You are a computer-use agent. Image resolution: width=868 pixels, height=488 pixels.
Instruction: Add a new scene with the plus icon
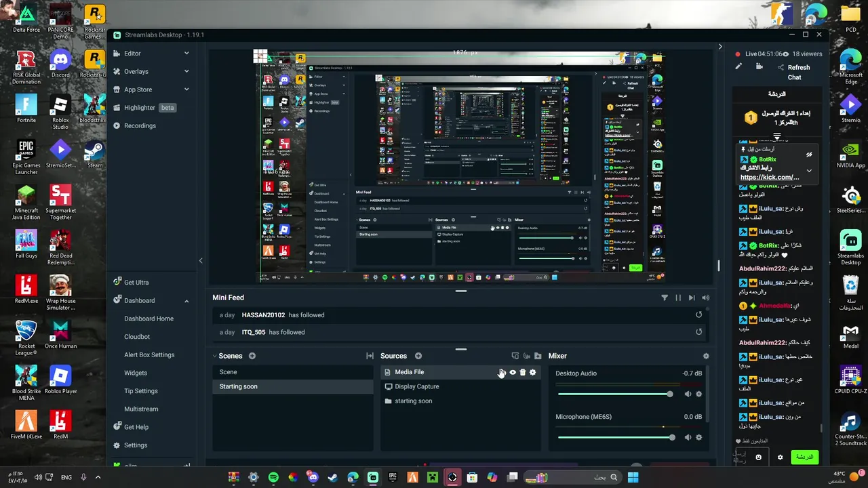[252, 356]
